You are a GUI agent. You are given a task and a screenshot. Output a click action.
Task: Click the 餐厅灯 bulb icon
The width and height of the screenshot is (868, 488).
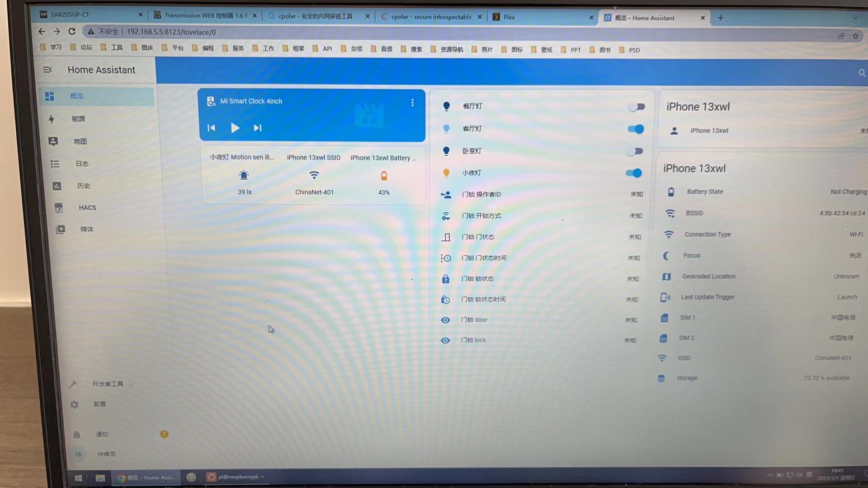click(x=446, y=106)
